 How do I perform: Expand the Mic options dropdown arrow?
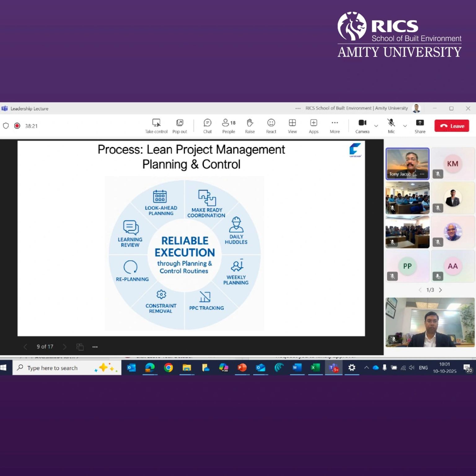pyautogui.click(x=405, y=126)
